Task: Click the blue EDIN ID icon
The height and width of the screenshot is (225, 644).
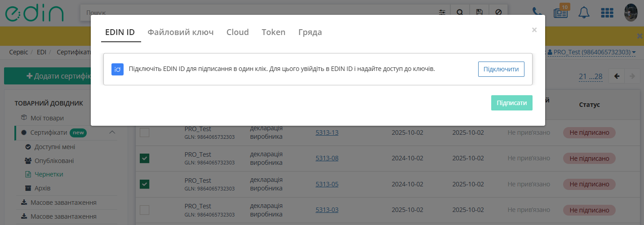Action: pyautogui.click(x=117, y=69)
